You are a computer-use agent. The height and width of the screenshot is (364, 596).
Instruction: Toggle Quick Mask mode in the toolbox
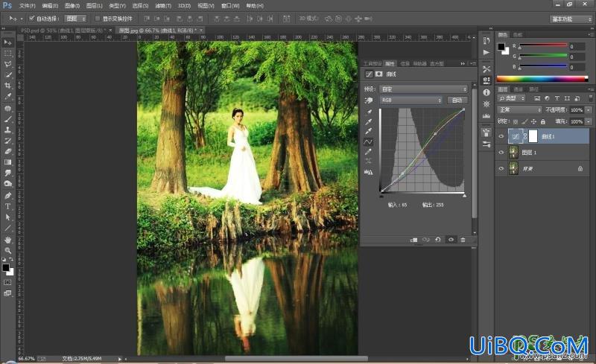pyautogui.click(x=7, y=282)
